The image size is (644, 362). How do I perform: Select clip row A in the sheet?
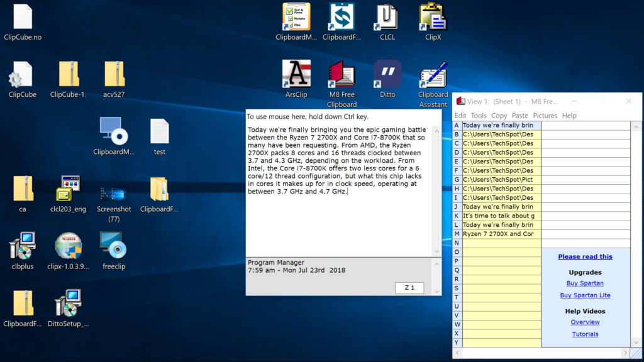coord(497,125)
